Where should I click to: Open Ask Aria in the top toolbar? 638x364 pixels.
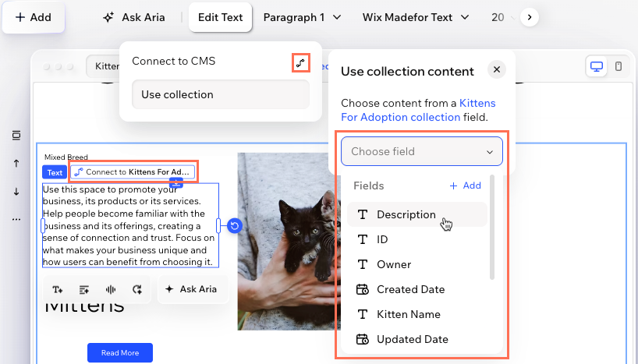click(x=134, y=17)
